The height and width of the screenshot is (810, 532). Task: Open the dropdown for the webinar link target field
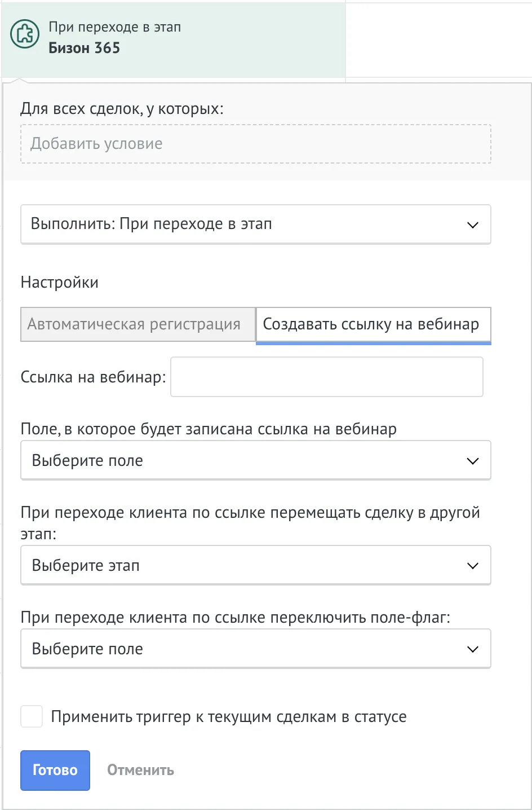point(256,461)
